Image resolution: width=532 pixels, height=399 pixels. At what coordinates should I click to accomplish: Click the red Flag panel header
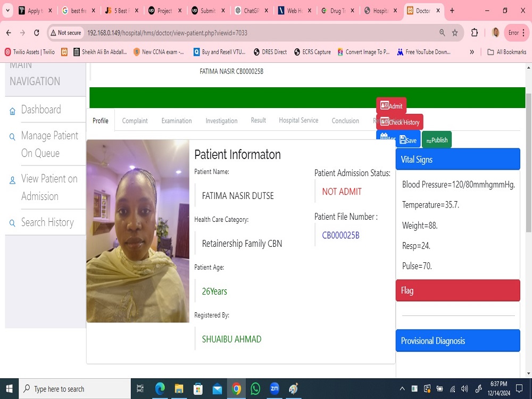pos(458,290)
